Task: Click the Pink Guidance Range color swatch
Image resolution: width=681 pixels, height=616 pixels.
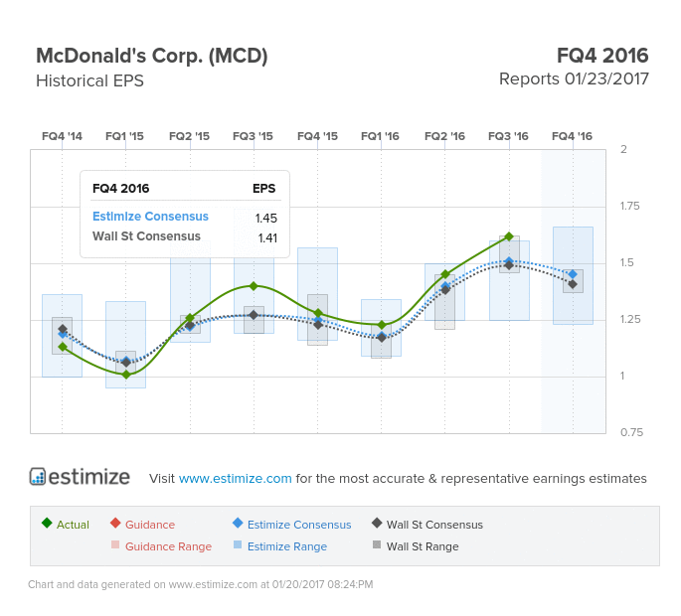Action: (x=115, y=544)
